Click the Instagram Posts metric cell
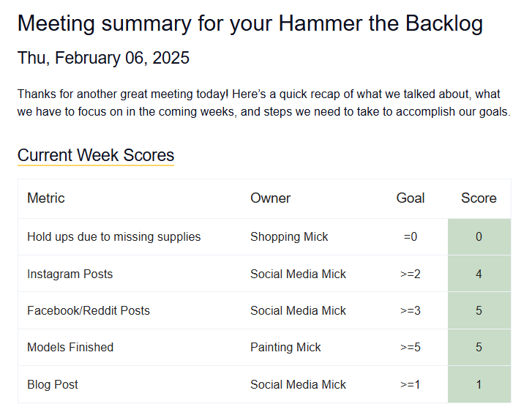This screenshot has width=532, height=415. [70, 274]
